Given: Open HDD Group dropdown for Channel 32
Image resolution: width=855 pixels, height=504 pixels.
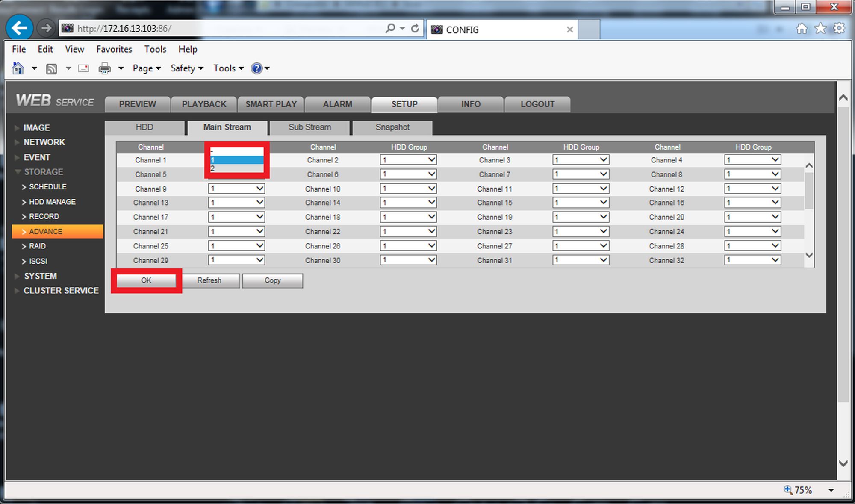Looking at the screenshot, I should pyautogui.click(x=753, y=260).
